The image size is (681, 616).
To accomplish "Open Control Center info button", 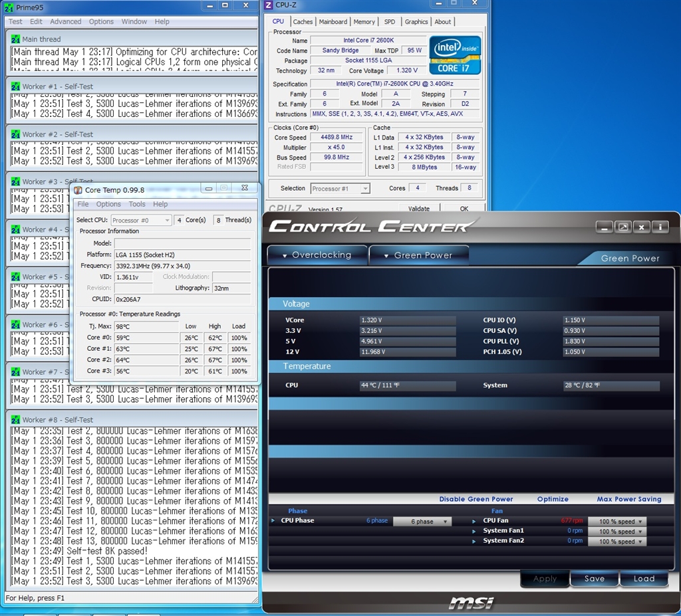I will click(660, 227).
